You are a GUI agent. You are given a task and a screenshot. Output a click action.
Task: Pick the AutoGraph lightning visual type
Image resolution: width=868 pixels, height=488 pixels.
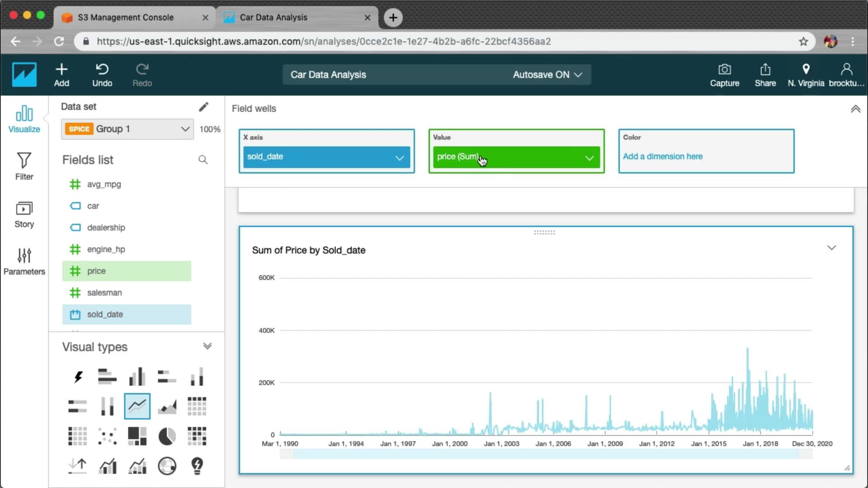pyautogui.click(x=78, y=376)
